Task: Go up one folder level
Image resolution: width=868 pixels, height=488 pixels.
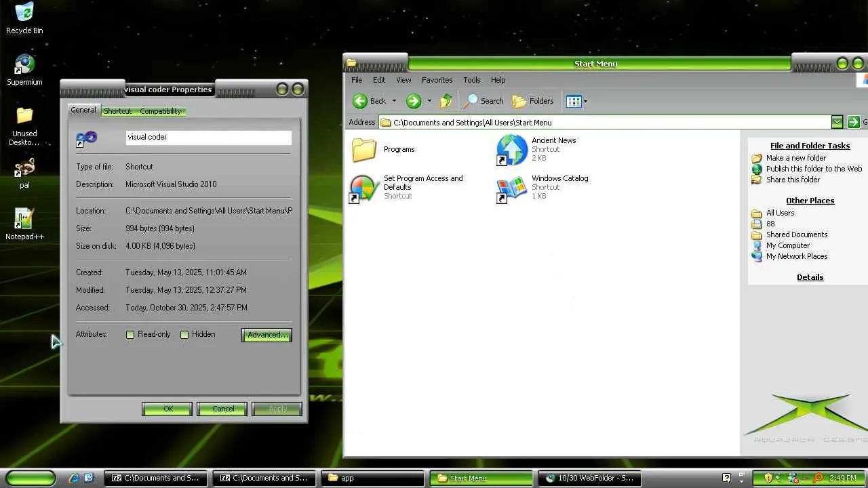Action: click(446, 101)
